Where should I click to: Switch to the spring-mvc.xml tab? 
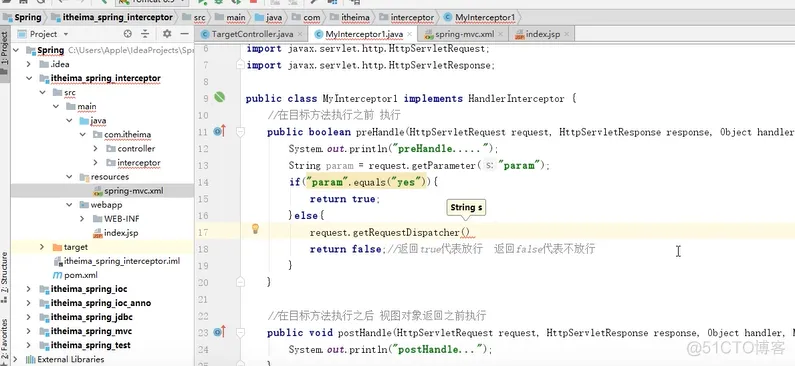464,34
